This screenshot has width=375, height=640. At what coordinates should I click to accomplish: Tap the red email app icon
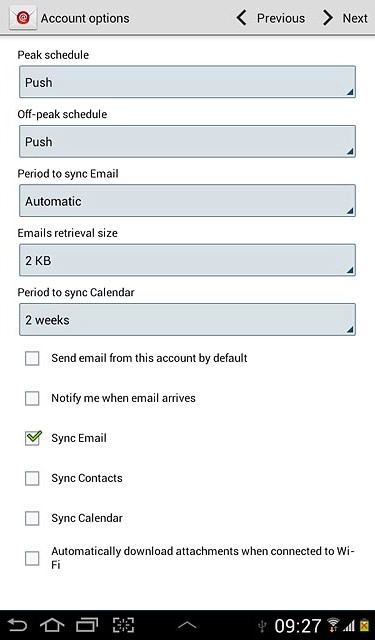tap(23, 18)
